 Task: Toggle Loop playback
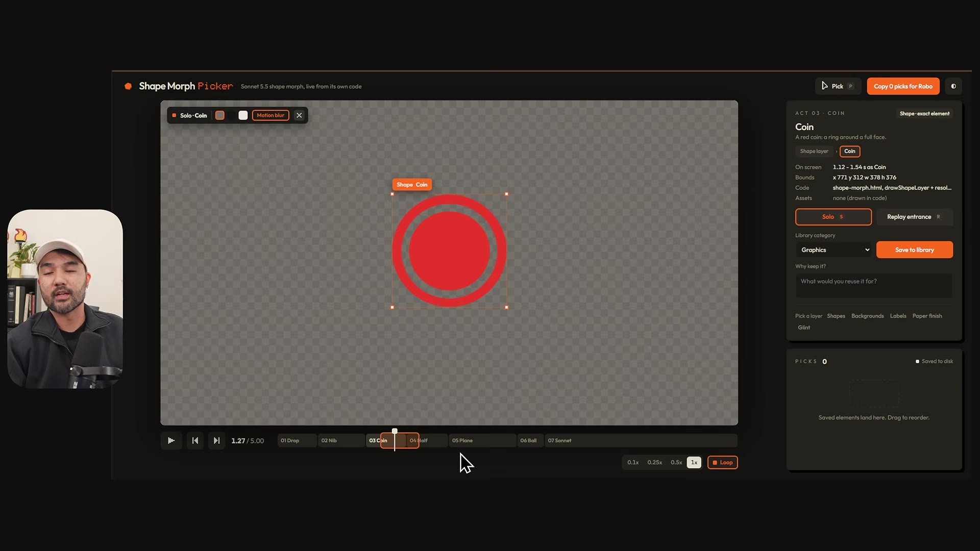point(722,462)
